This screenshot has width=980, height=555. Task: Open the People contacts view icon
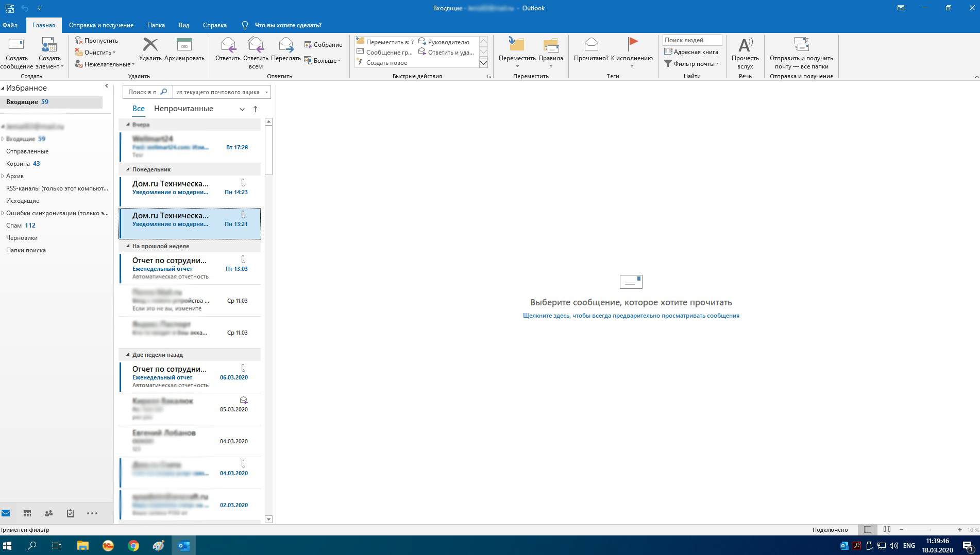48,513
